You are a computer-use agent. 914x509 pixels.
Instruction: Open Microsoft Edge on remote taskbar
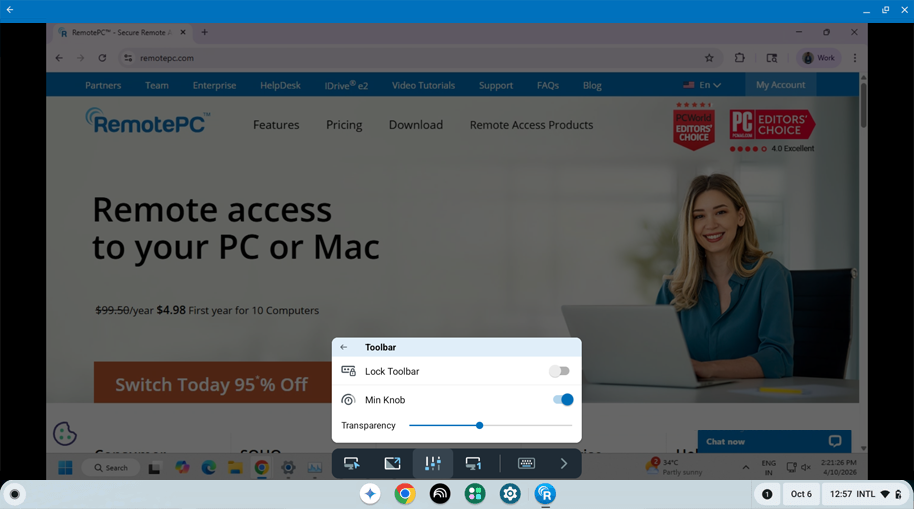pyautogui.click(x=208, y=468)
